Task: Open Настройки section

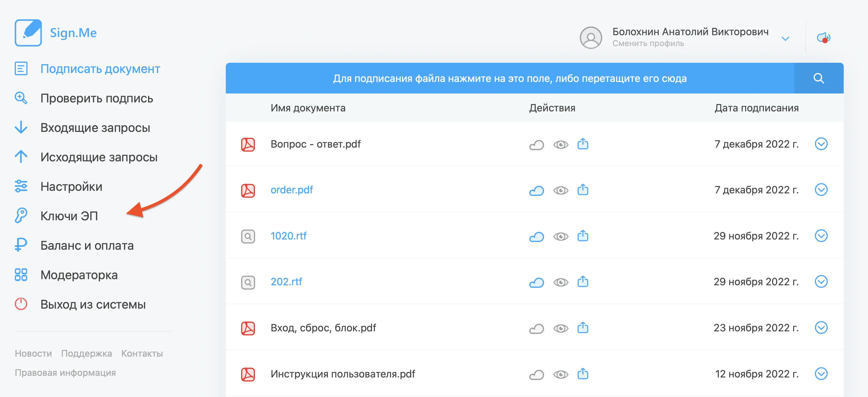Action: 71,187
